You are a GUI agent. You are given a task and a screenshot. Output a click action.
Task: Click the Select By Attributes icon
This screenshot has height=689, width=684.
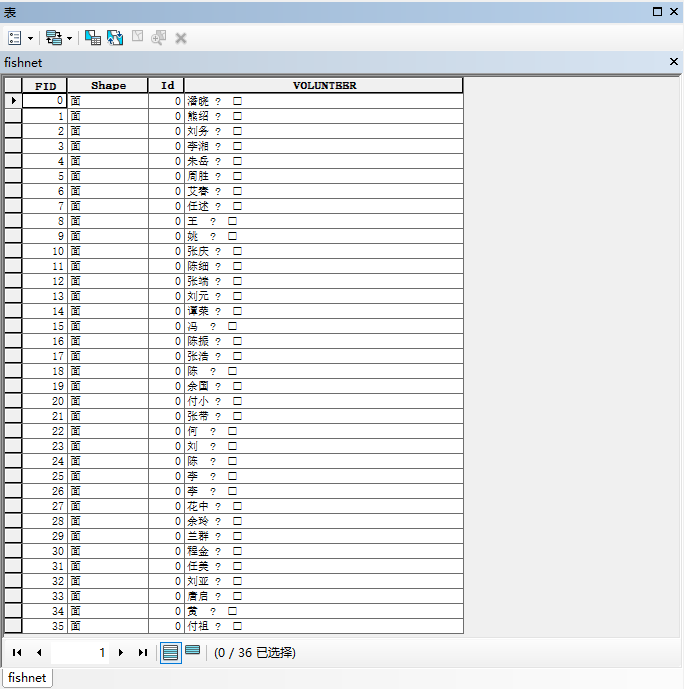(x=93, y=38)
